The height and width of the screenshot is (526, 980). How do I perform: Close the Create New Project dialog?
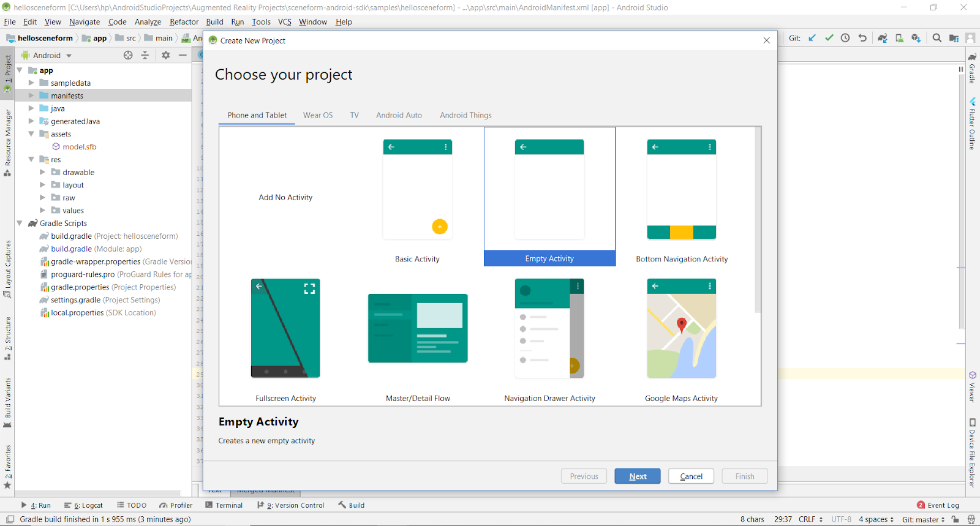click(x=766, y=40)
